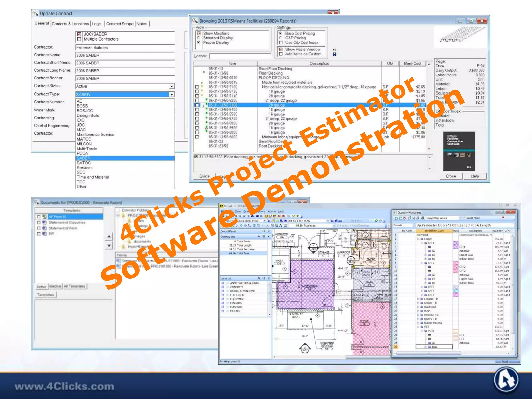Click Zoom Out magnifier in takeoff toolbar

(x=240, y=216)
